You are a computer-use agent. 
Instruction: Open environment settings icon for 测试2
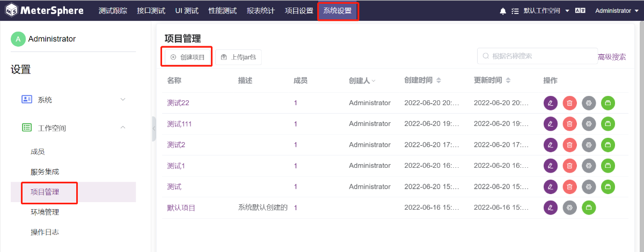[589, 145]
